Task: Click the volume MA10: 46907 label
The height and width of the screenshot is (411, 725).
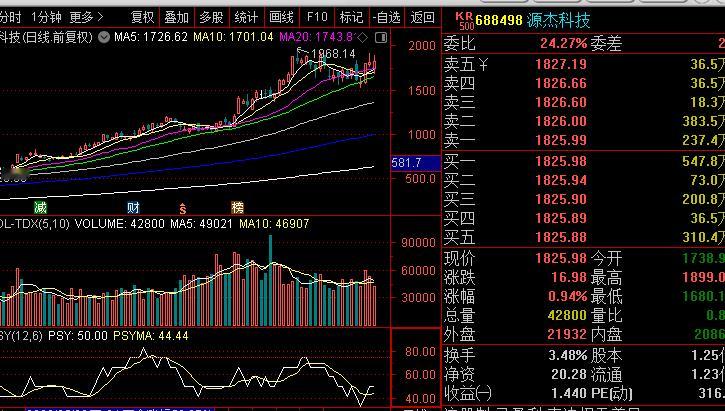Action: [274, 224]
